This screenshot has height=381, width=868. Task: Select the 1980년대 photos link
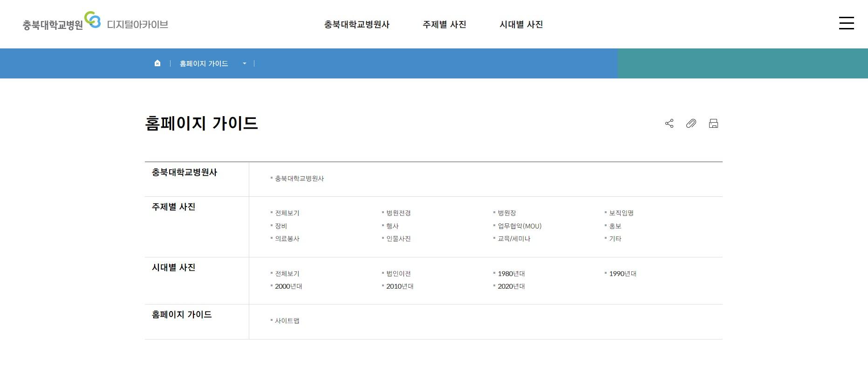[x=511, y=274]
